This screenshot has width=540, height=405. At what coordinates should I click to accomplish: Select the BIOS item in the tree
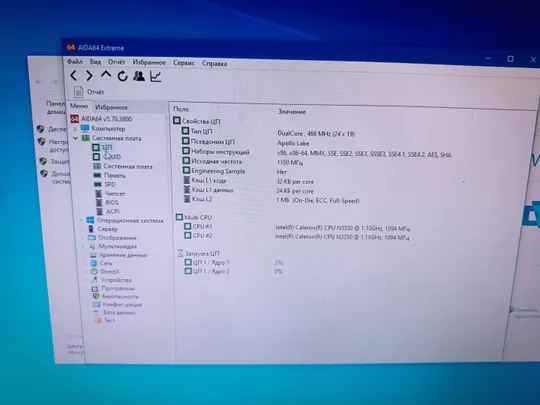tap(112, 202)
